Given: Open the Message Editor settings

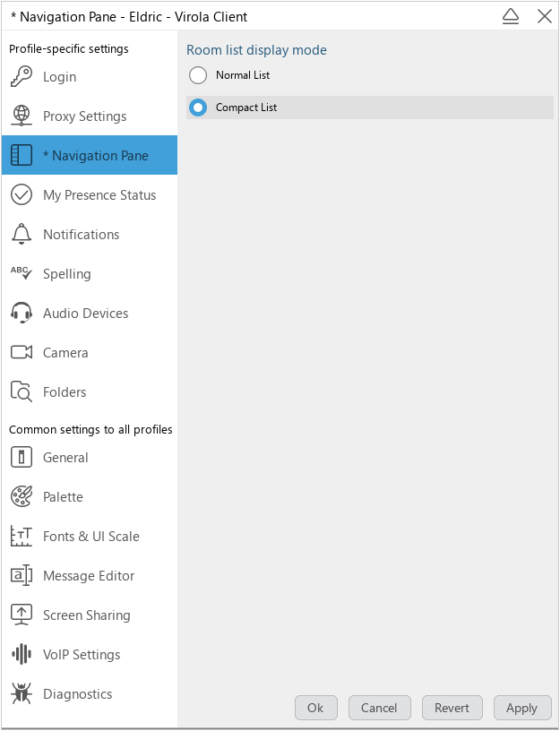Looking at the screenshot, I should (x=89, y=576).
